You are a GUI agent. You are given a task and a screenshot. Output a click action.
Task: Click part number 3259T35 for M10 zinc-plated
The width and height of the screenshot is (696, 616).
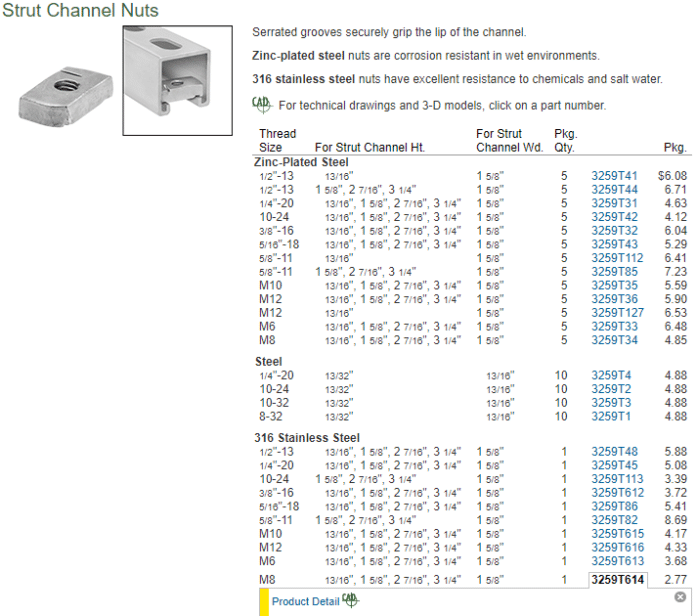click(614, 285)
